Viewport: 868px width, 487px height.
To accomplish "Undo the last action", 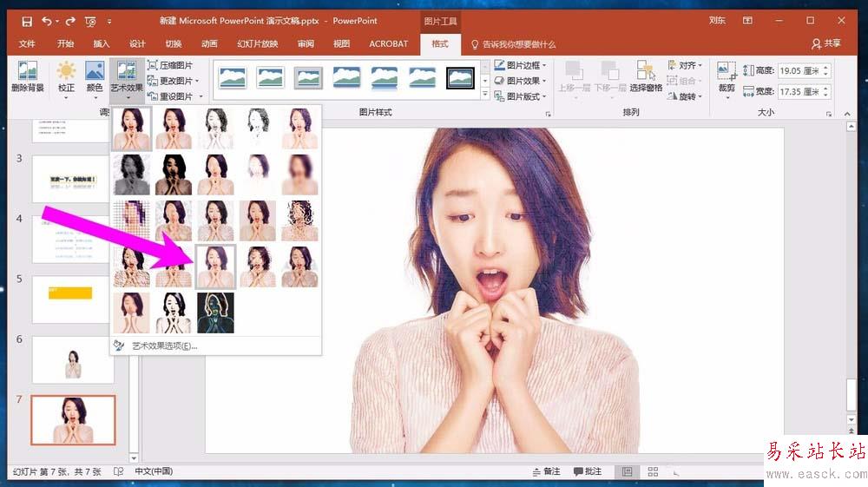I will [x=47, y=22].
